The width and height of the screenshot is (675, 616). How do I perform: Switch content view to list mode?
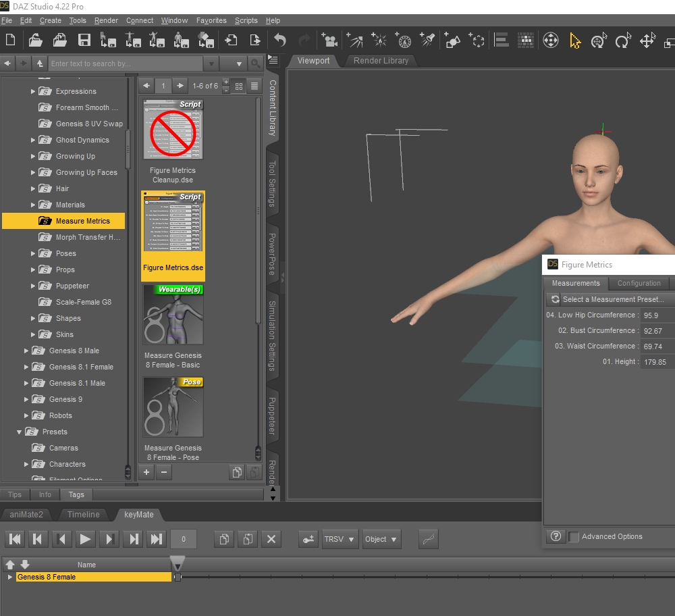254,86
